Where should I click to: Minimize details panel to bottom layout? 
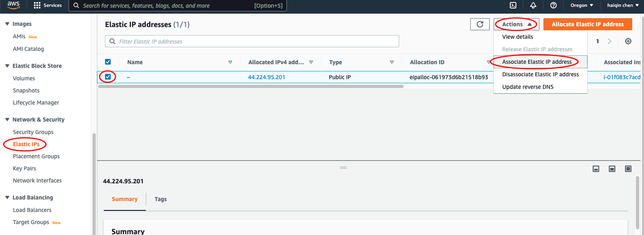pyautogui.click(x=596, y=169)
